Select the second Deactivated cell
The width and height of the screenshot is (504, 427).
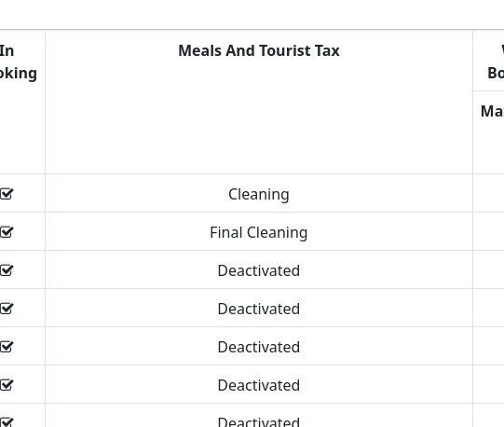(x=259, y=308)
